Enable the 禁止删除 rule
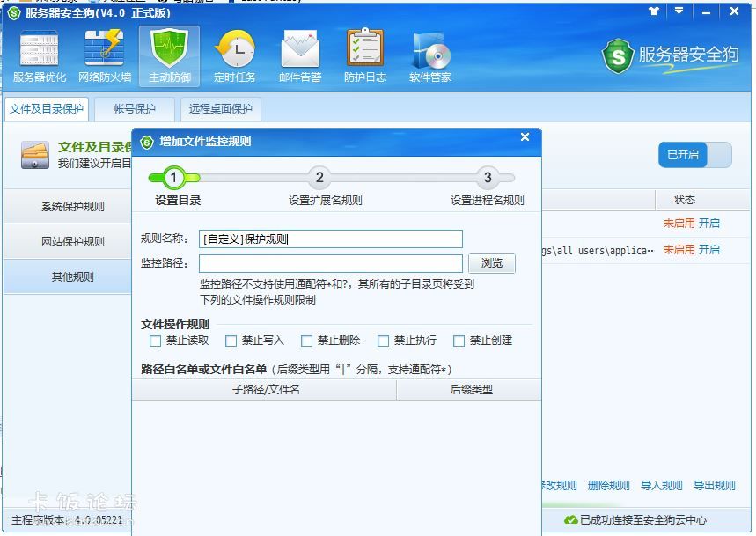The image size is (756, 536). 306,341
